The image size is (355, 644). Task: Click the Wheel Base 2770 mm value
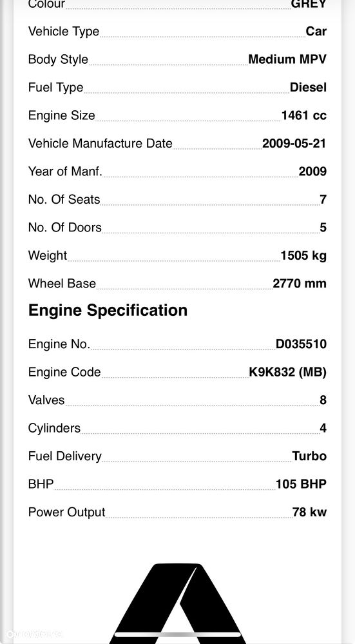tap(300, 284)
